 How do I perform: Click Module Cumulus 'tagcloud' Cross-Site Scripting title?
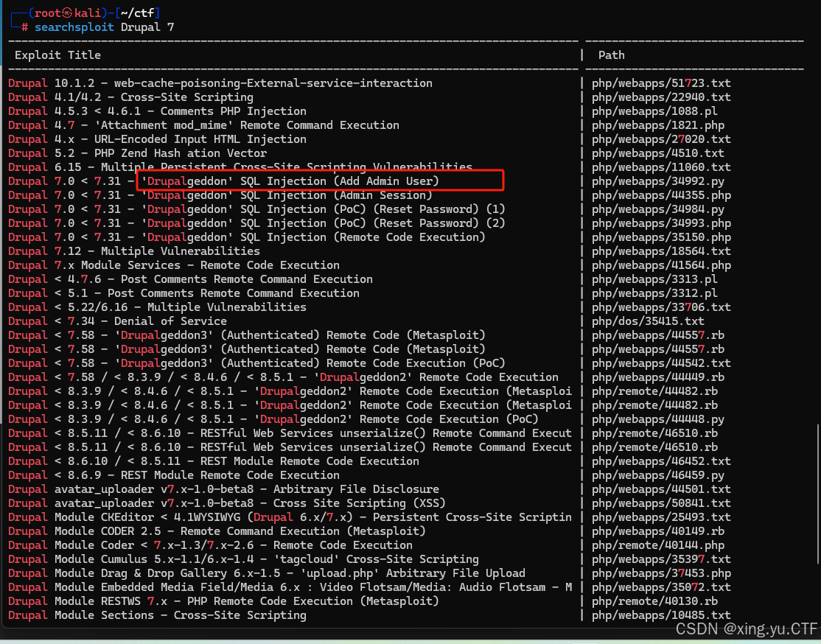pyautogui.click(x=243, y=560)
